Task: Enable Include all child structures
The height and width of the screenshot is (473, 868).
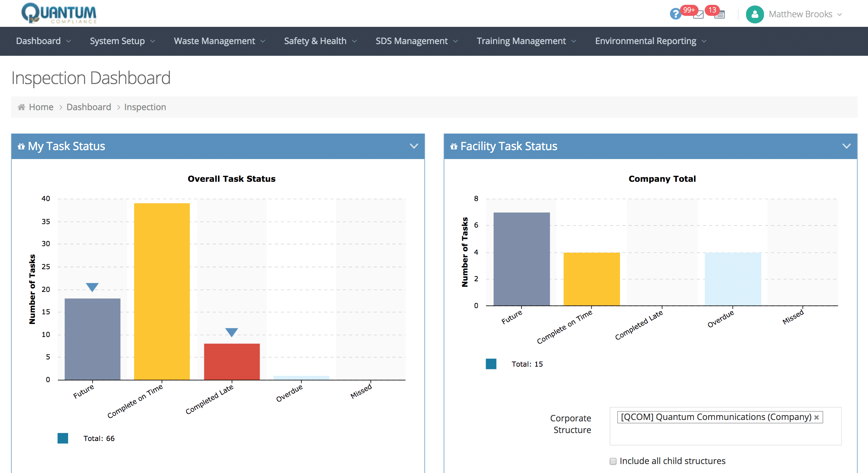Action: point(613,461)
